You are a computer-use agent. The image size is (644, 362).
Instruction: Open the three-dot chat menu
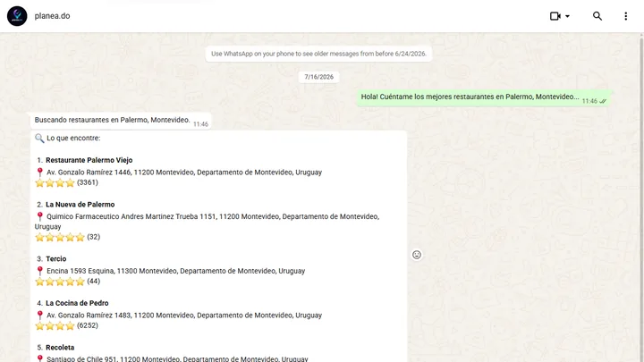625,16
